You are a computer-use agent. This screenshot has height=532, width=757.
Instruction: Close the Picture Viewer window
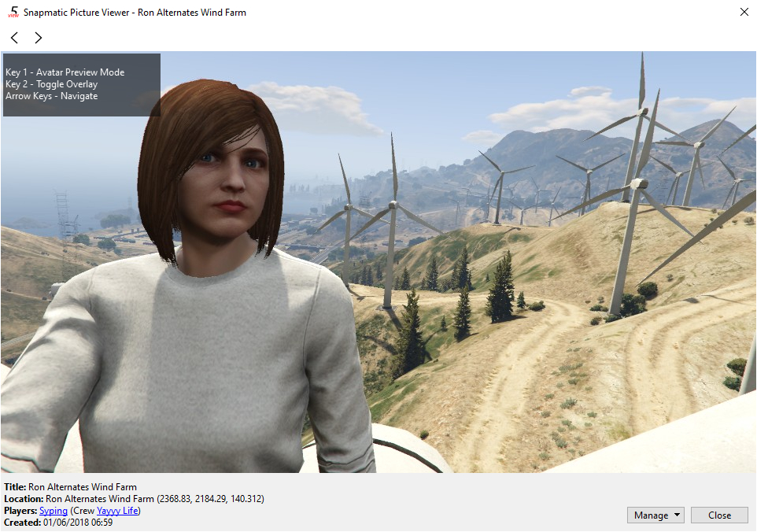[x=744, y=12]
